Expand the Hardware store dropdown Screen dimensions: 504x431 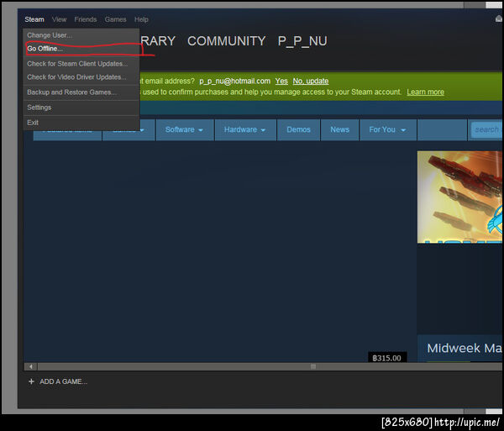[245, 129]
